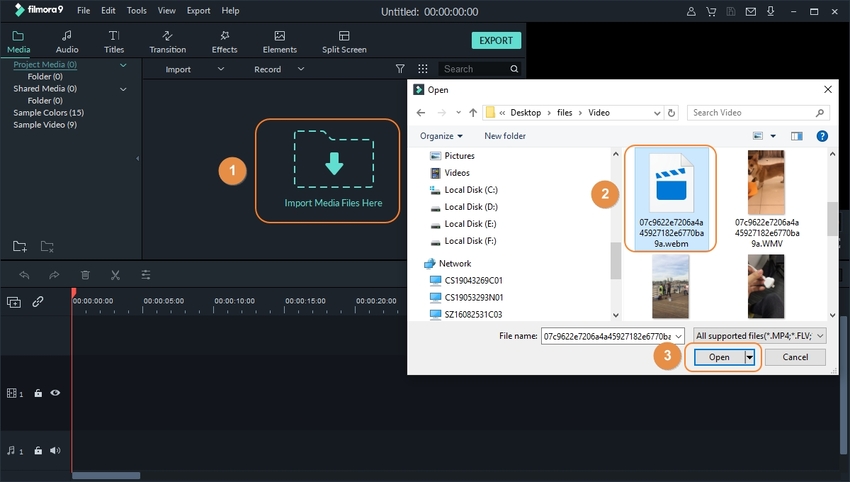850x482 pixels.
Task: Open the File menu
Action: (83, 10)
